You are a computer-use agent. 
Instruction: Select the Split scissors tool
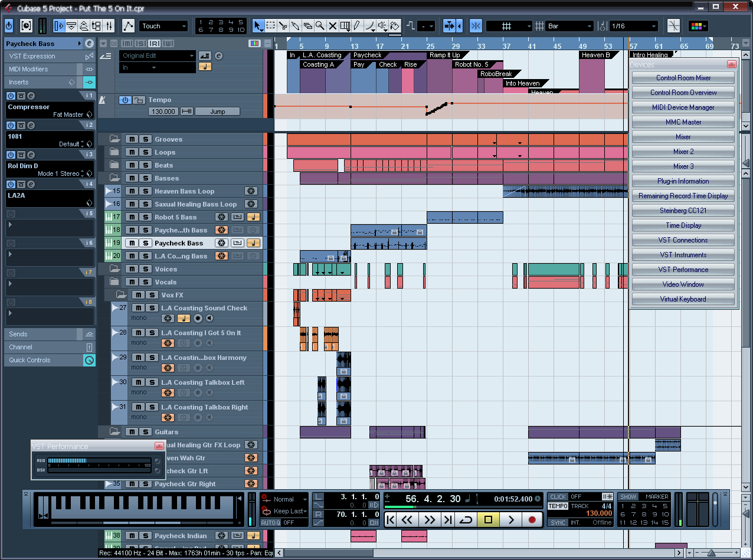[x=283, y=26]
